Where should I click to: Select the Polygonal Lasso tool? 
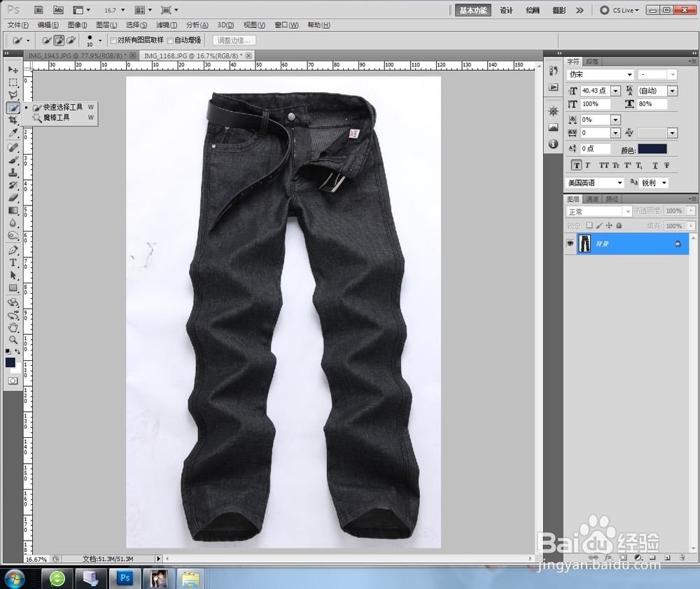(x=13, y=94)
